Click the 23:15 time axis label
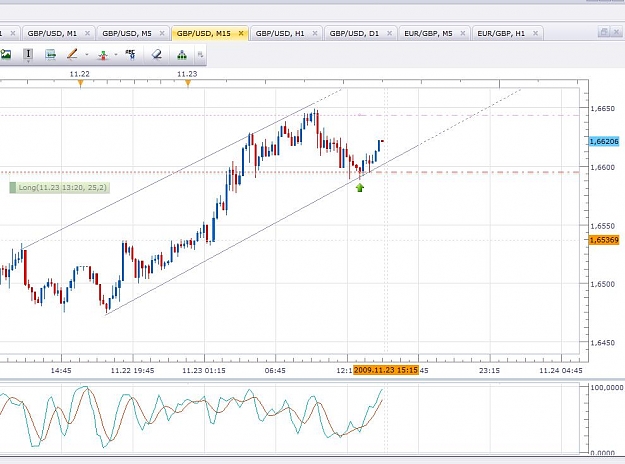Screen dimensions: 625x464 tap(489, 371)
